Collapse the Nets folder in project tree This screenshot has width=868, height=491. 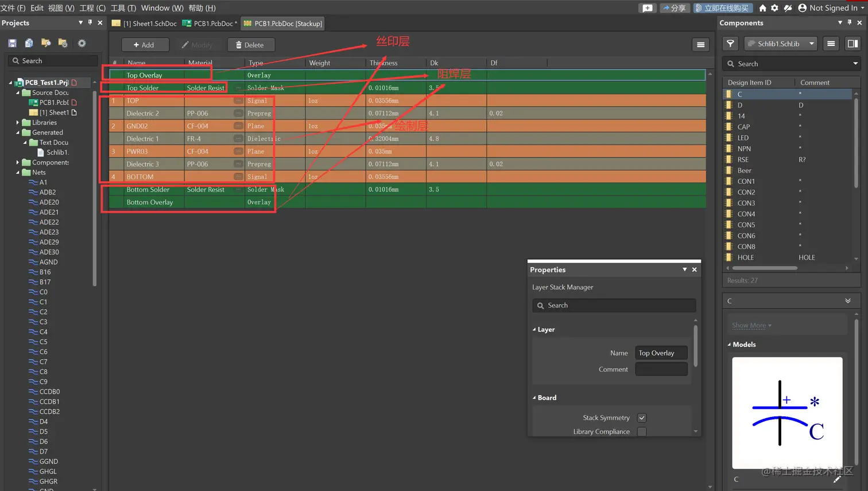(18, 173)
